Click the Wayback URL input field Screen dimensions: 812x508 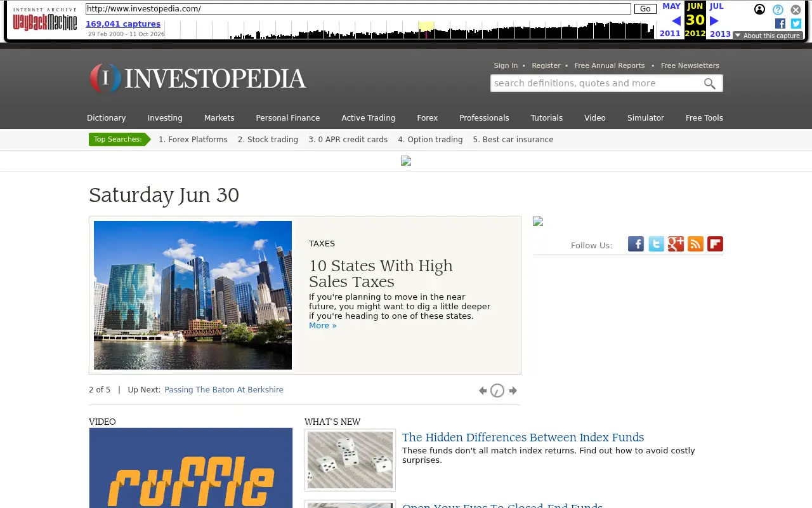[x=358, y=9]
